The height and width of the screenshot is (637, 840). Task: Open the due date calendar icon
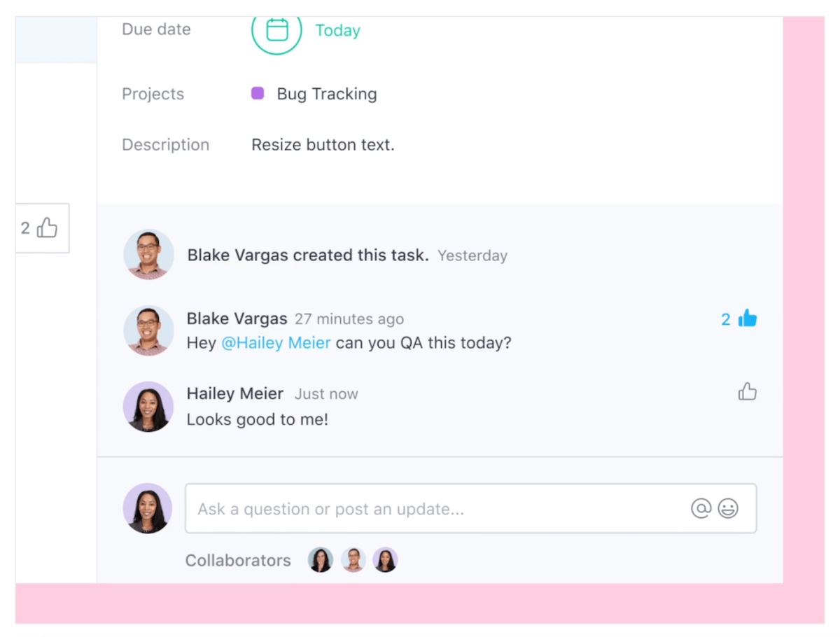tap(276, 31)
